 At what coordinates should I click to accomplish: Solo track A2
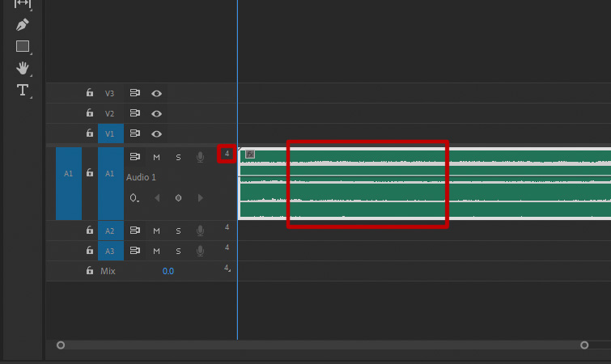coord(178,231)
